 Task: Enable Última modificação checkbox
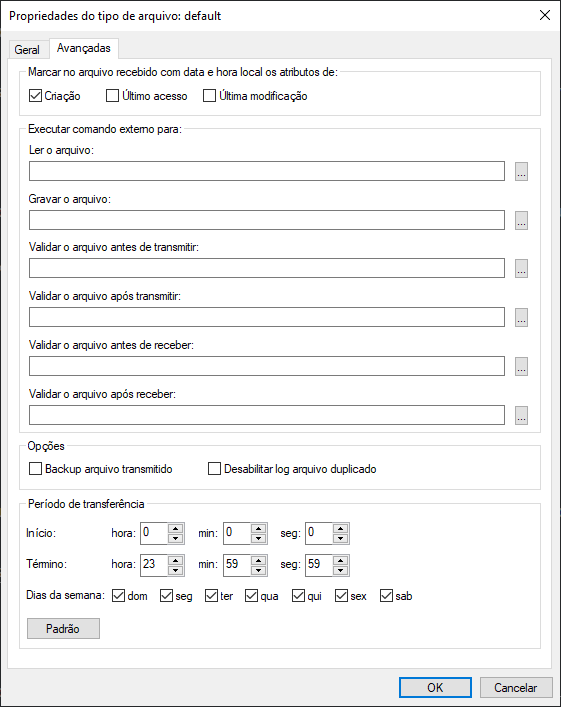pyautogui.click(x=209, y=96)
